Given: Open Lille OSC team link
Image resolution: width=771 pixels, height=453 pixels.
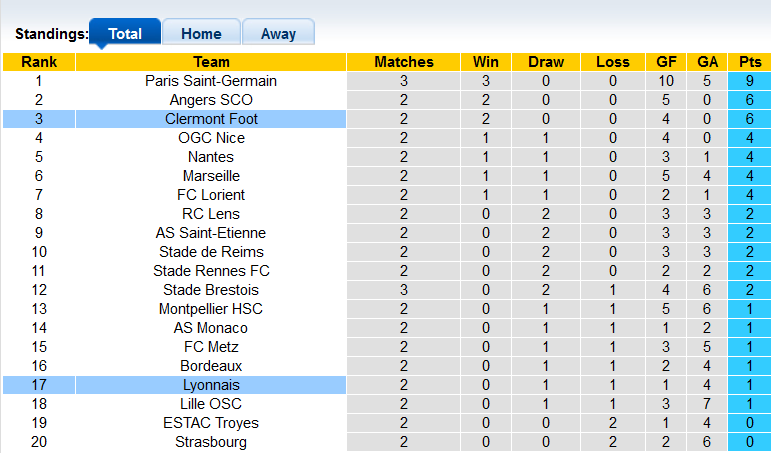Looking at the screenshot, I should click(211, 404).
